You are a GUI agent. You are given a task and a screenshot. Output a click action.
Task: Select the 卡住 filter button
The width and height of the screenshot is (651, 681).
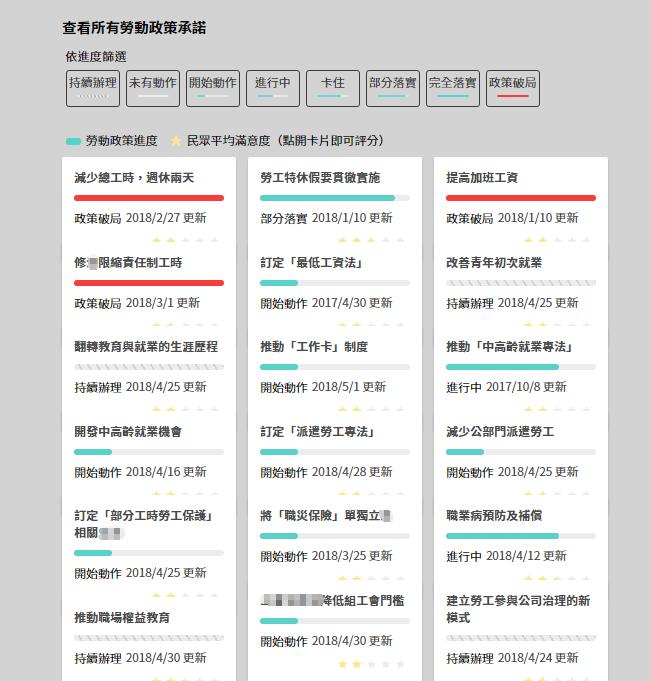pyautogui.click(x=332, y=88)
